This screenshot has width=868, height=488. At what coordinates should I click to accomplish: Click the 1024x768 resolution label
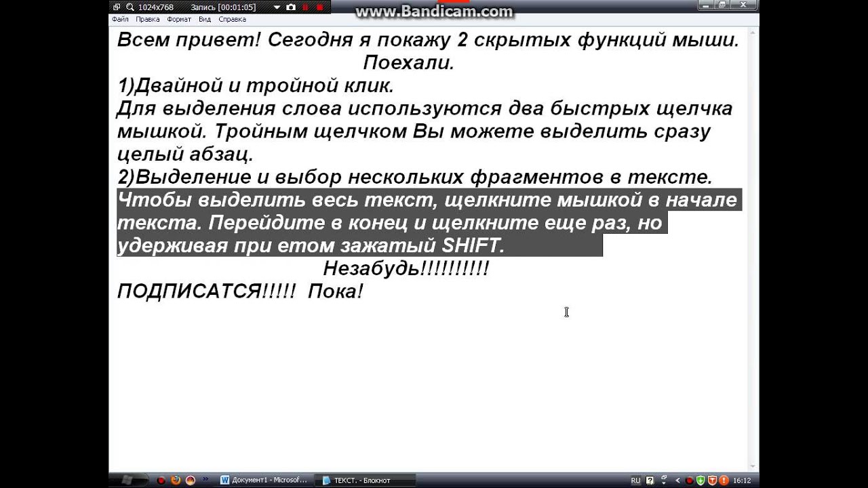tap(156, 7)
